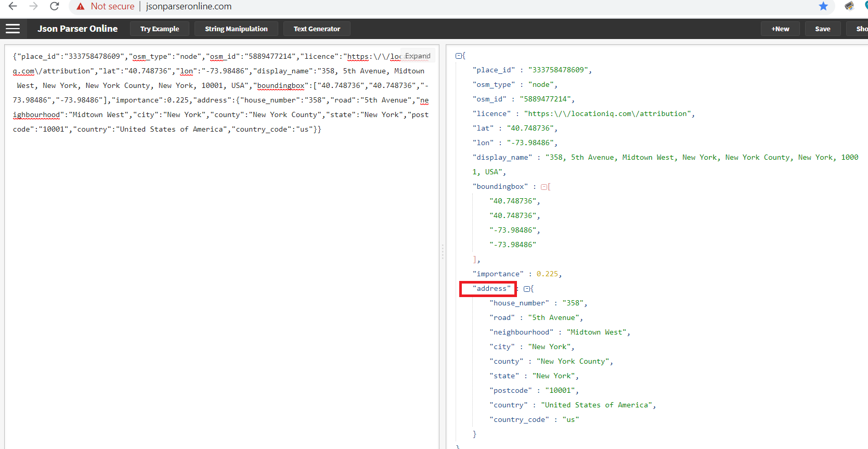This screenshot has width=868, height=449.
Task: Click inside the raw JSON input area
Action: [222, 260]
